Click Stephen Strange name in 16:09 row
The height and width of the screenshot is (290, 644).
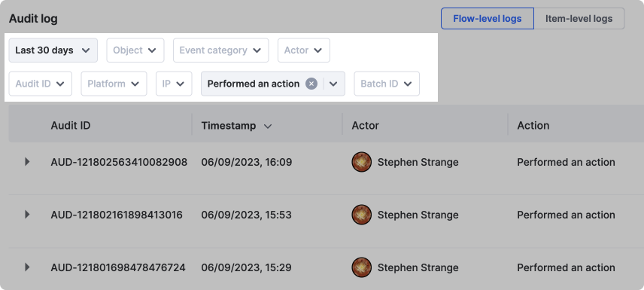[418, 162]
